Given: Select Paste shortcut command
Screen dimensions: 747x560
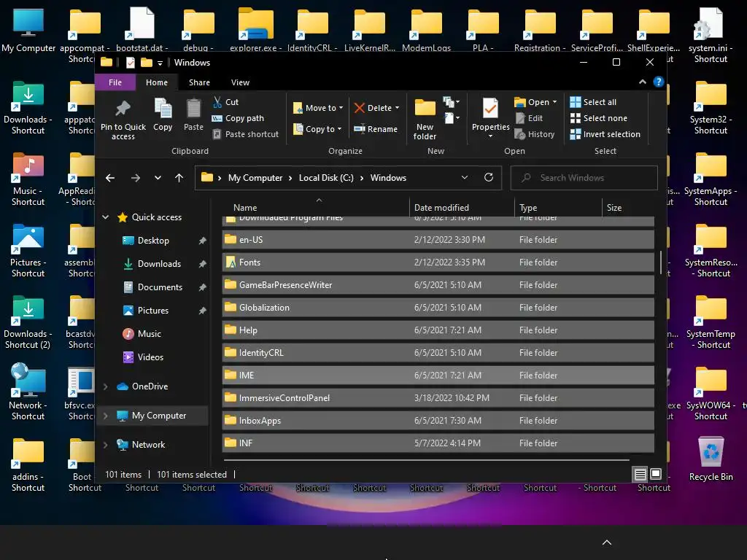Looking at the screenshot, I should coord(245,134).
